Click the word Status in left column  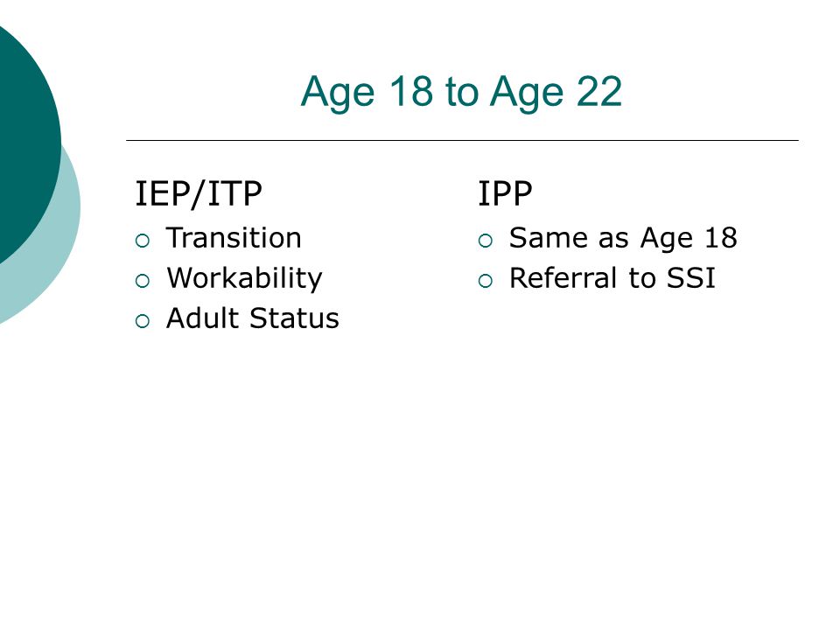click(x=295, y=318)
